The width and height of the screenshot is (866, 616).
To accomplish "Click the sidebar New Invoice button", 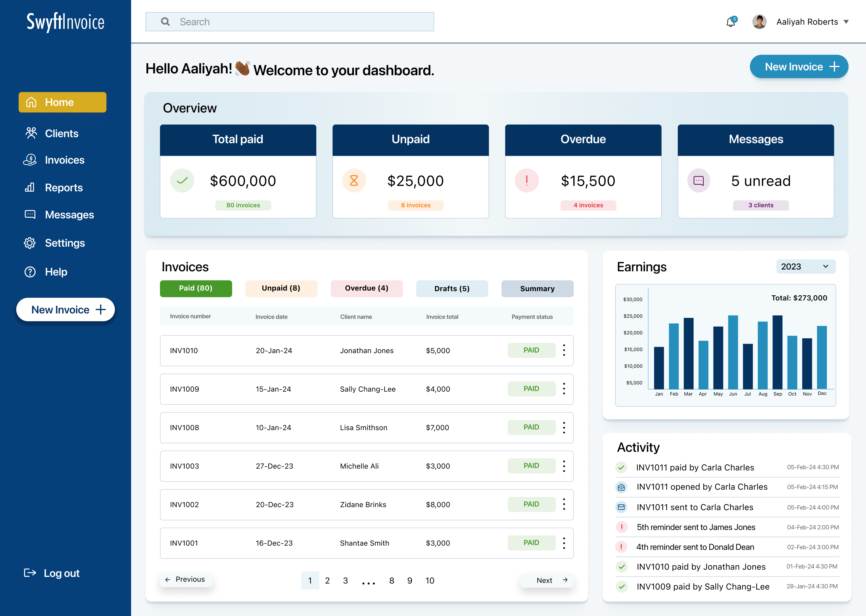I will (66, 310).
